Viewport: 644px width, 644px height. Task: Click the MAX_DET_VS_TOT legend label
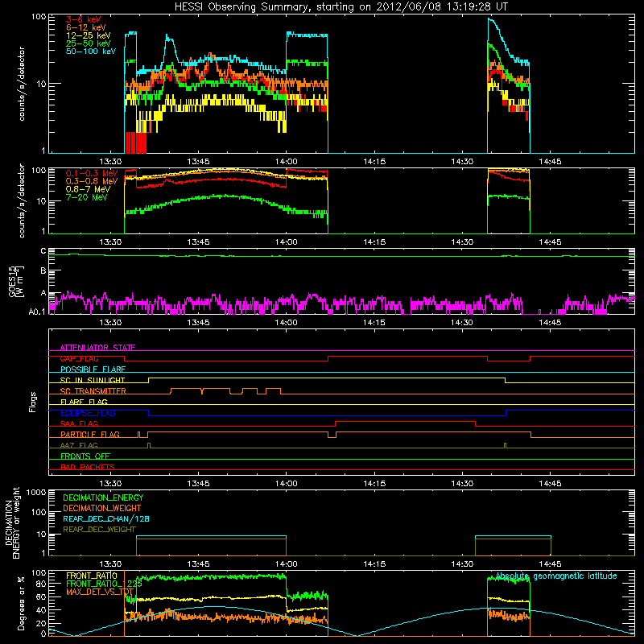point(100,592)
